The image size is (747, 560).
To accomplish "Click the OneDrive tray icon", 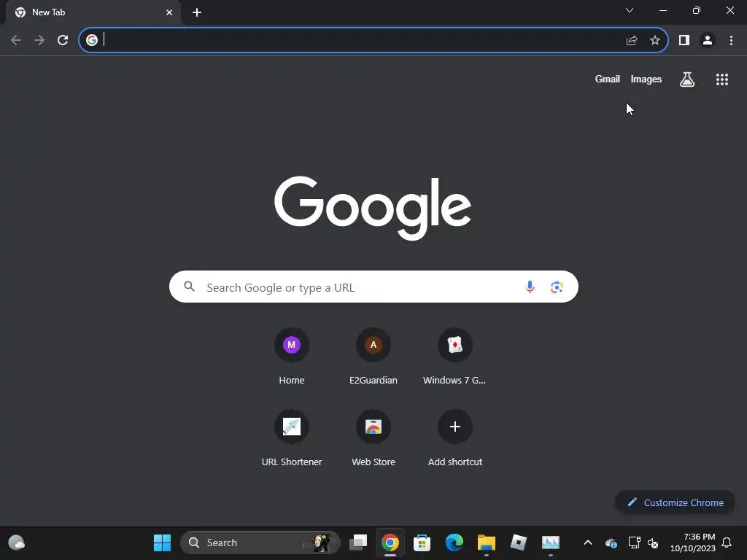I will [611, 542].
